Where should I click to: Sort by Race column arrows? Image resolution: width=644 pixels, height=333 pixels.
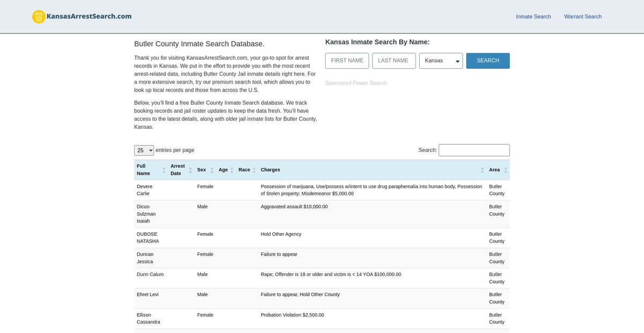point(254,170)
